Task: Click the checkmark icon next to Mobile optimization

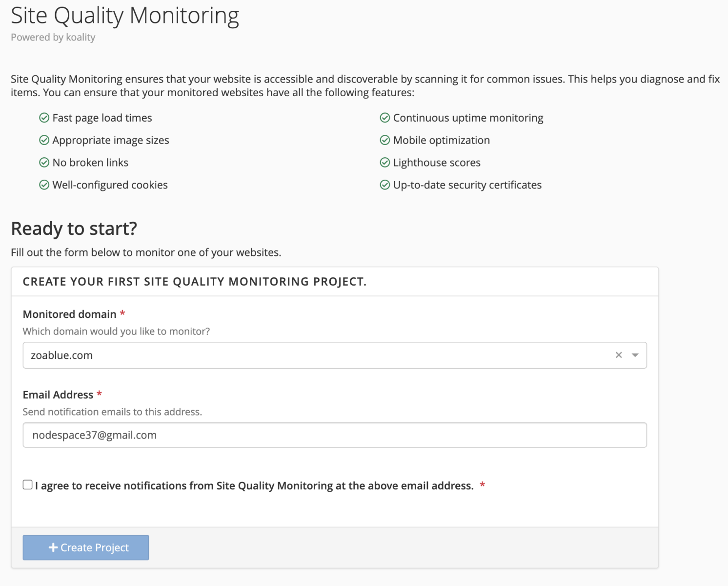Action: [384, 141]
